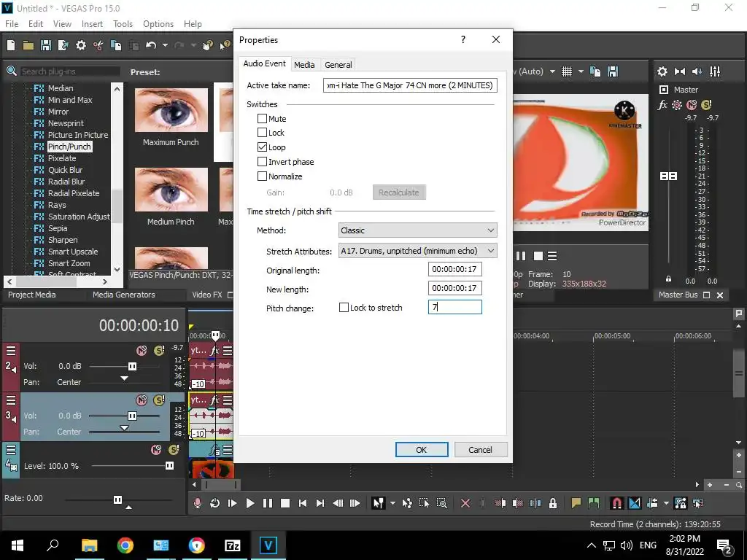Click the New project icon in toolbar
Screen dimensions: 747x560
click(x=11, y=45)
